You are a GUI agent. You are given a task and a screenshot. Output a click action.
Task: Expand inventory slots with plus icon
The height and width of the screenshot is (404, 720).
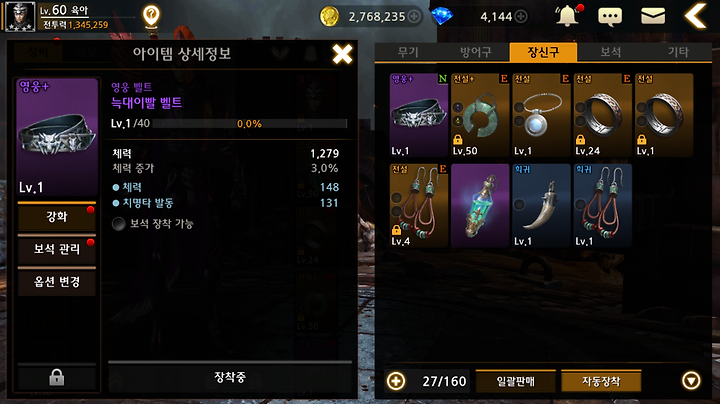396,381
